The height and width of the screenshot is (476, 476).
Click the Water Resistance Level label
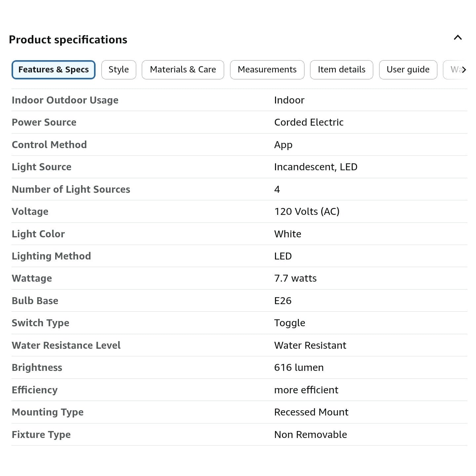click(x=66, y=345)
